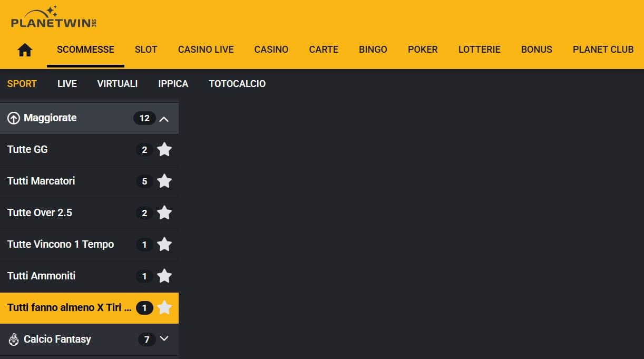The height and width of the screenshot is (359, 644).
Task: Select the LIVE submenu item
Action: [x=67, y=84]
